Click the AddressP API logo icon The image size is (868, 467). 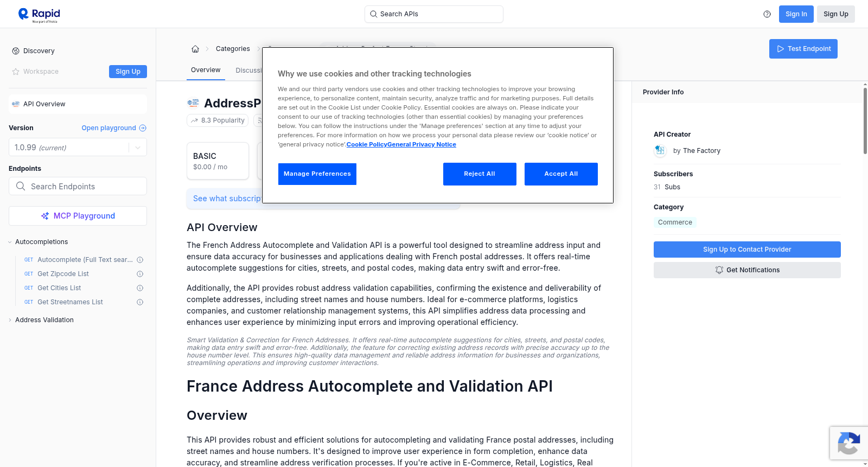coord(193,103)
